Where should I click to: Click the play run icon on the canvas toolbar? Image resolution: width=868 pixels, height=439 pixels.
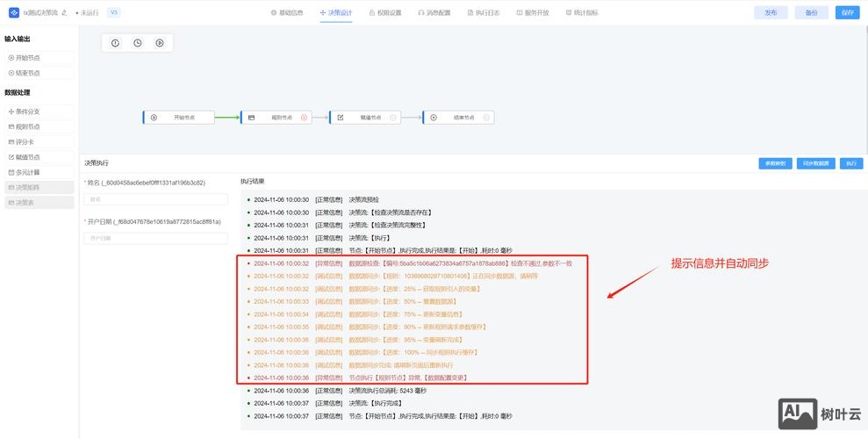pyautogui.click(x=160, y=43)
